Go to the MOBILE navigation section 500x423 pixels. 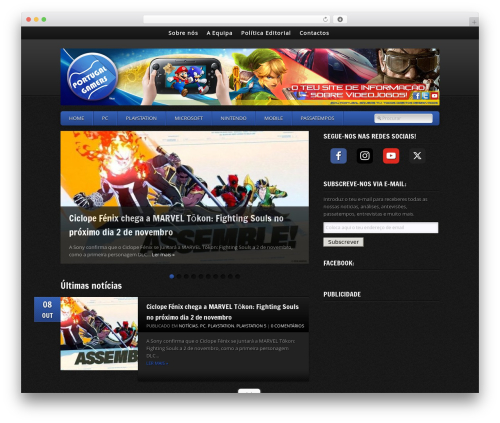tap(273, 118)
